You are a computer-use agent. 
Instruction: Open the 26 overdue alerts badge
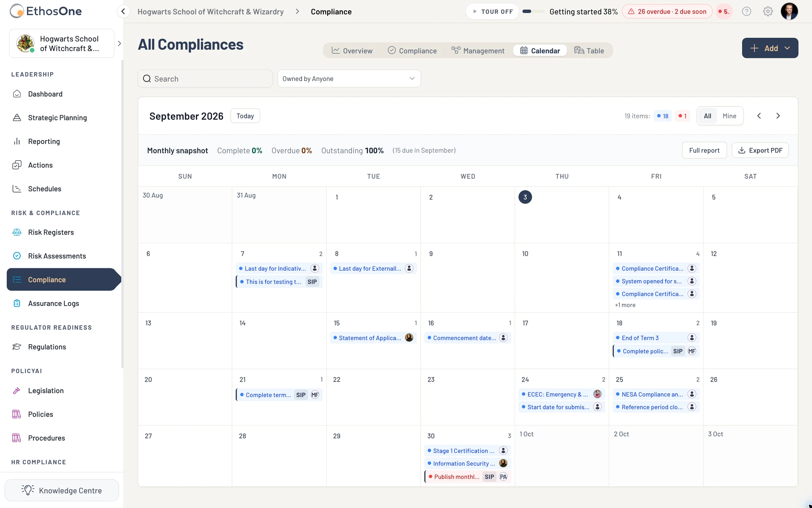(667, 11)
